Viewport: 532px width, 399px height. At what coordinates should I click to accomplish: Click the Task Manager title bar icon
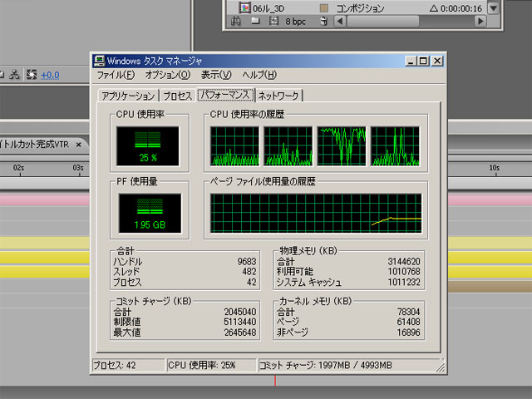100,61
